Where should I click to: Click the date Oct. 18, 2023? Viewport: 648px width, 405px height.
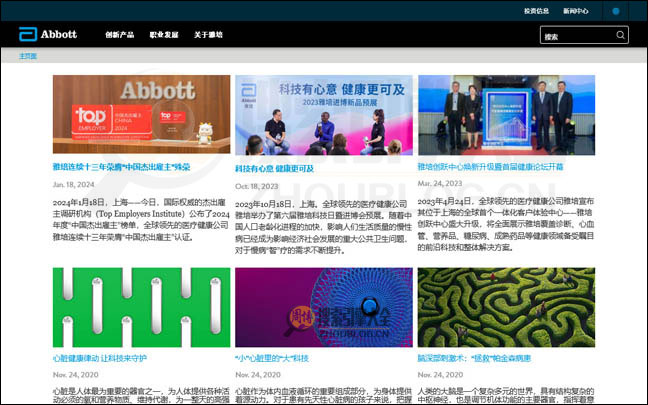point(257,186)
